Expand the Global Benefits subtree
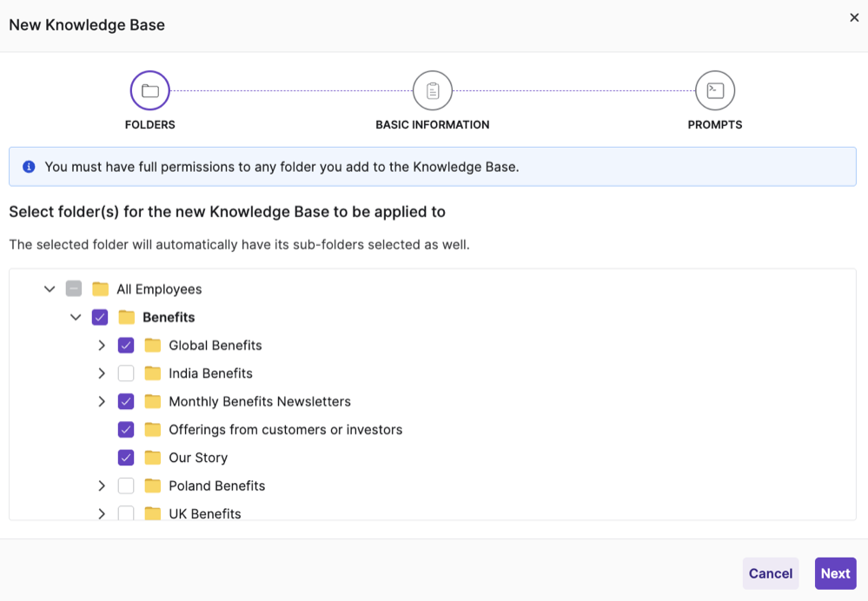The image size is (868, 601). (x=102, y=345)
